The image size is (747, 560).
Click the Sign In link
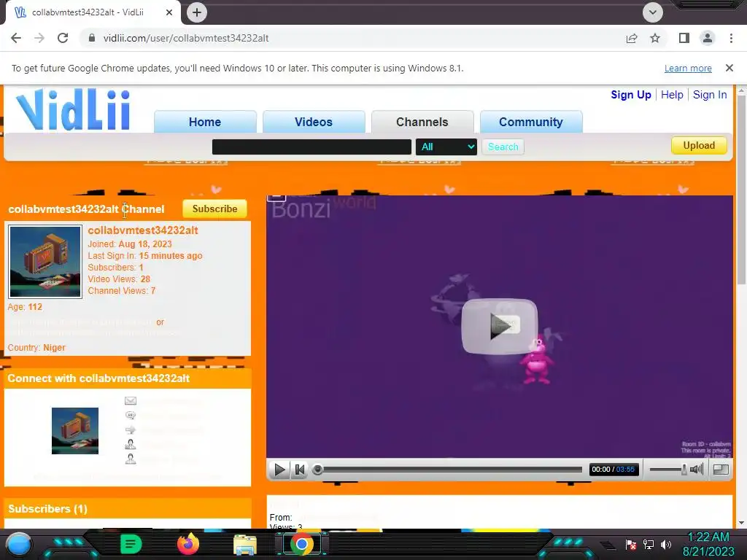709,95
